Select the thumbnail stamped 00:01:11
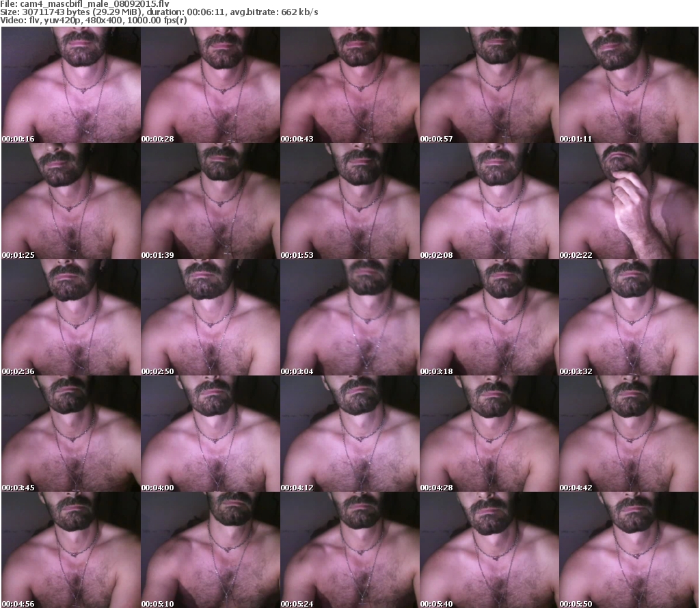The image size is (700, 608). 629,85
